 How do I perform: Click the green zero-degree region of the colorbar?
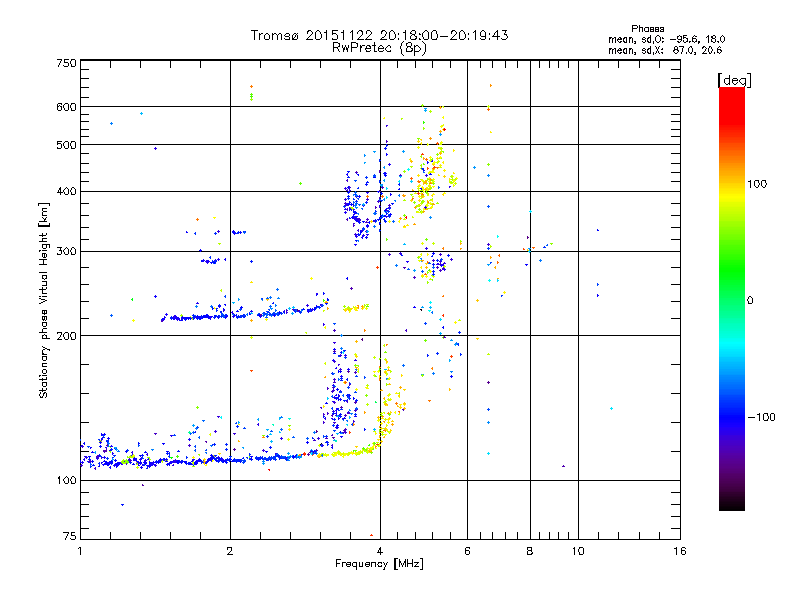[x=732, y=300]
